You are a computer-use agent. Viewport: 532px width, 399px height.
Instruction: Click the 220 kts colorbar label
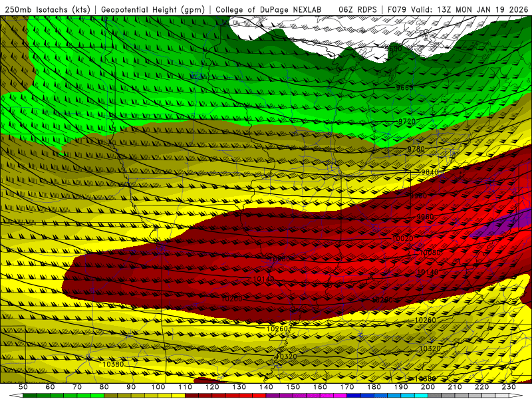pyautogui.click(x=482, y=387)
